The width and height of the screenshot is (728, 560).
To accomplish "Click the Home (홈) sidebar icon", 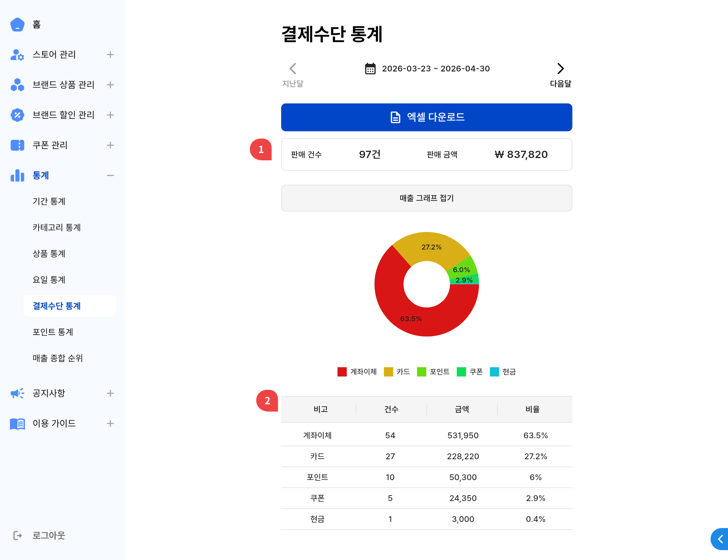I will pos(17,24).
